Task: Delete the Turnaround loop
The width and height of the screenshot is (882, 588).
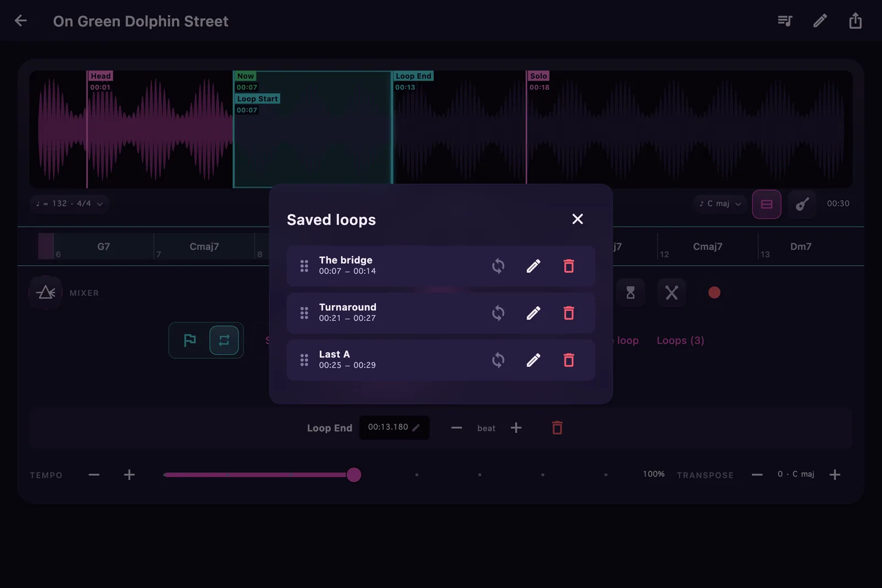Action: point(569,313)
